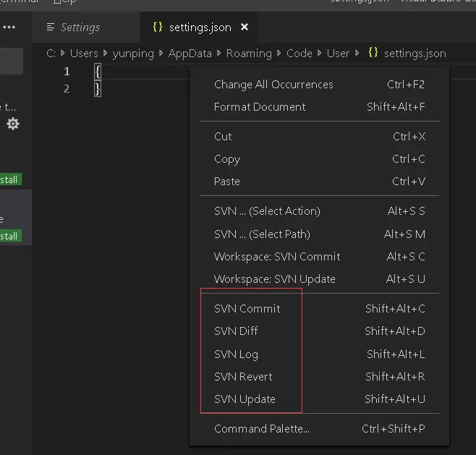Choose Copy from the context menu

click(x=319, y=159)
